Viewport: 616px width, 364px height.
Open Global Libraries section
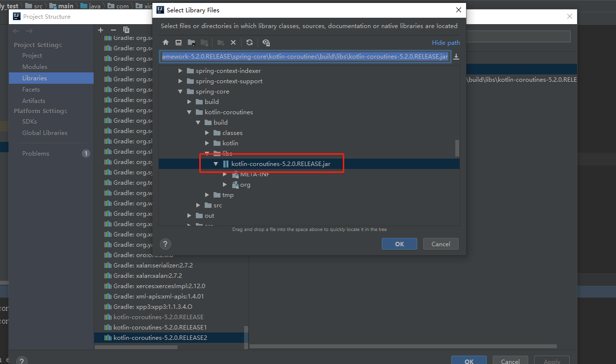45,133
